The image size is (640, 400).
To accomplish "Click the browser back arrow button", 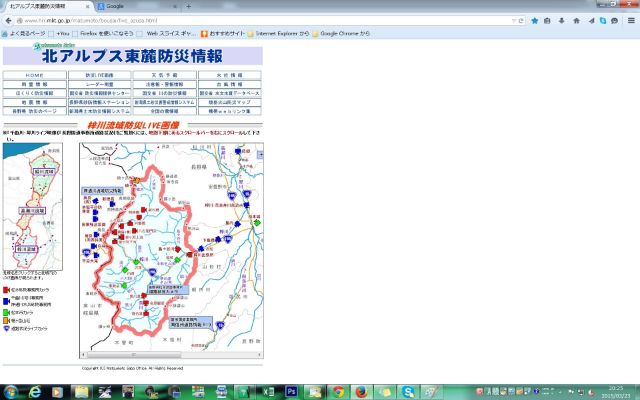I will pos(7,20).
